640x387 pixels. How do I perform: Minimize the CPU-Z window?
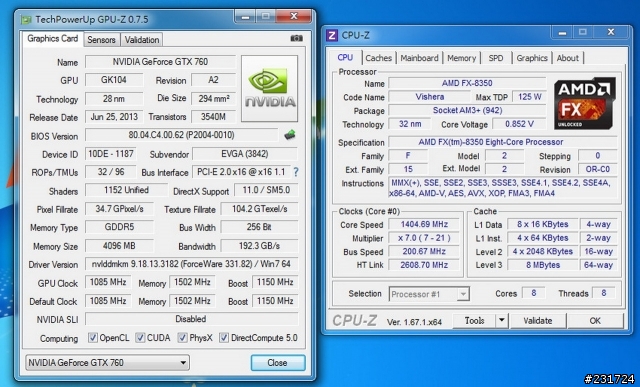pos(562,32)
